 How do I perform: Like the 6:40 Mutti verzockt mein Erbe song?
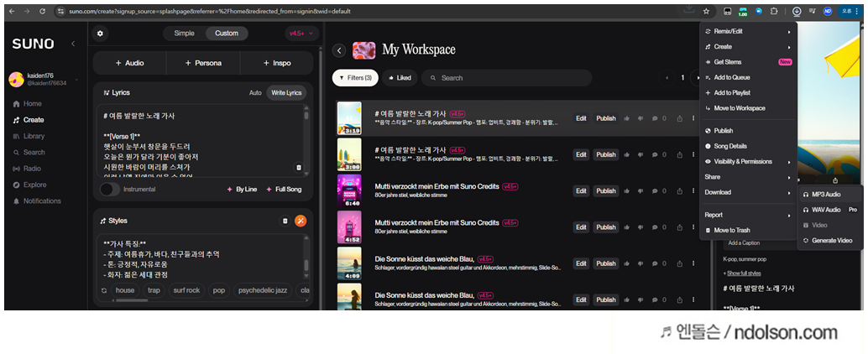point(626,190)
